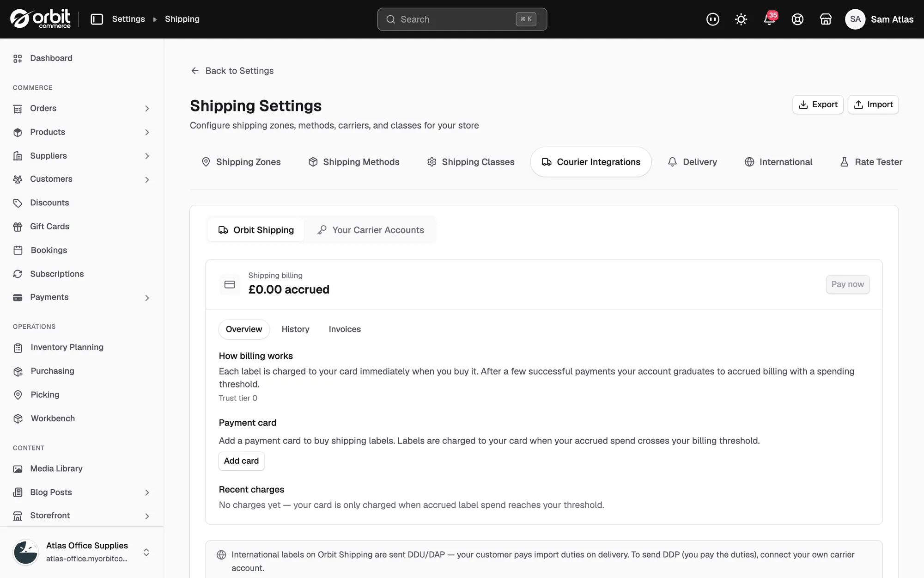Click the pause icon in top bar
This screenshot has height=578, width=924.
[x=713, y=19]
